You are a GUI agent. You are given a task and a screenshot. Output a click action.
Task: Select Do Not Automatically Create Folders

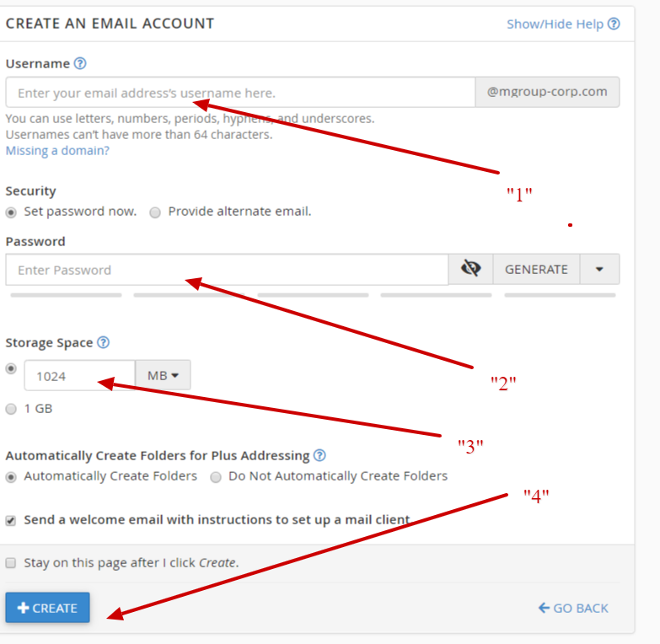(216, 477)
